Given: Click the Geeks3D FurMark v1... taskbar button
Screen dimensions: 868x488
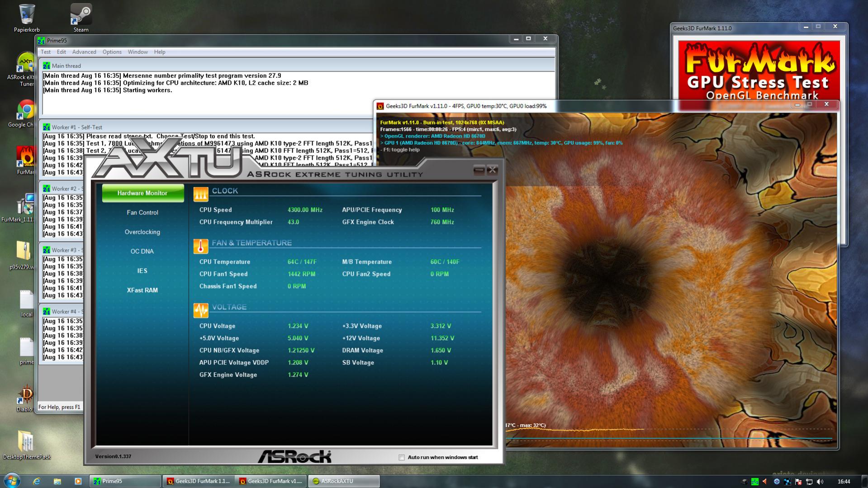Looking at the screenshot, I should pyautogui.click(x=271, y=481).
